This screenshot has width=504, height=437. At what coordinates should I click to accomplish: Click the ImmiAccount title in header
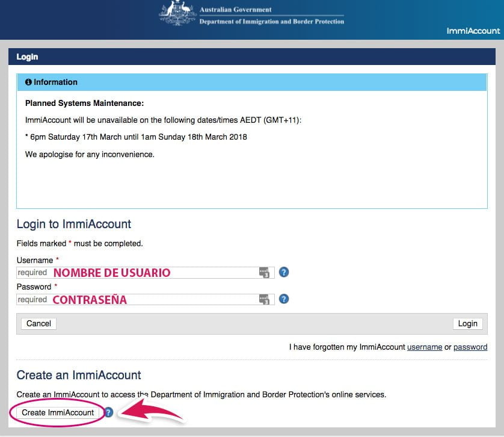point(473,31)
